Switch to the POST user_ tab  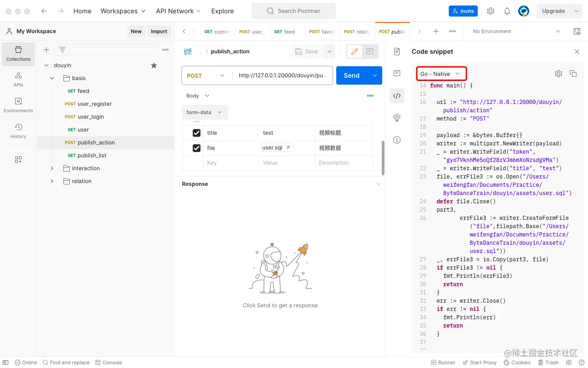[253, 32]
